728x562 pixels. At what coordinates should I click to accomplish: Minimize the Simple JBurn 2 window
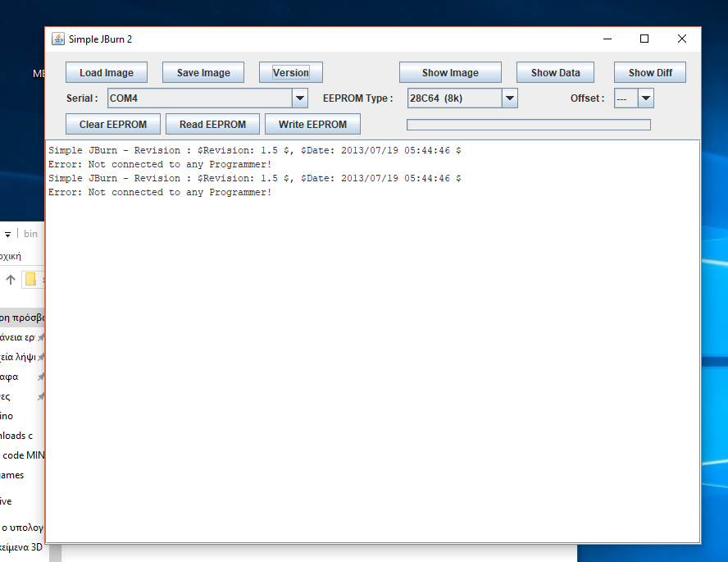(x=607, y=39)
